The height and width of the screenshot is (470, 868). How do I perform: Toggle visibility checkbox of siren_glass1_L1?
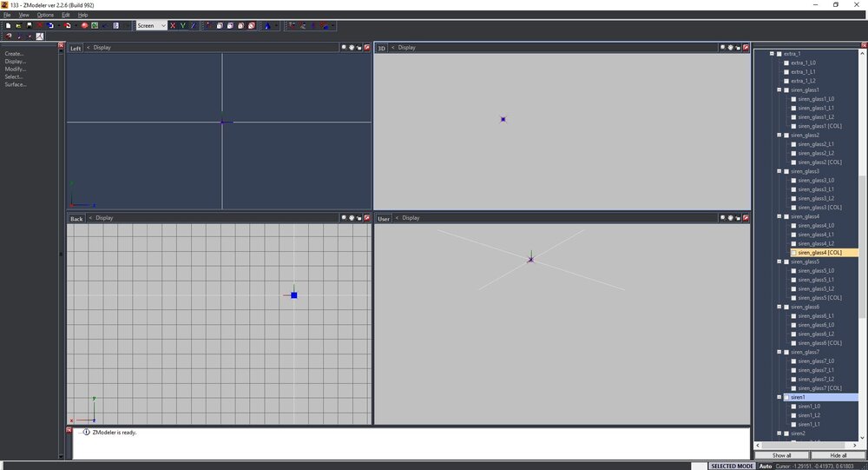(793, 108)
